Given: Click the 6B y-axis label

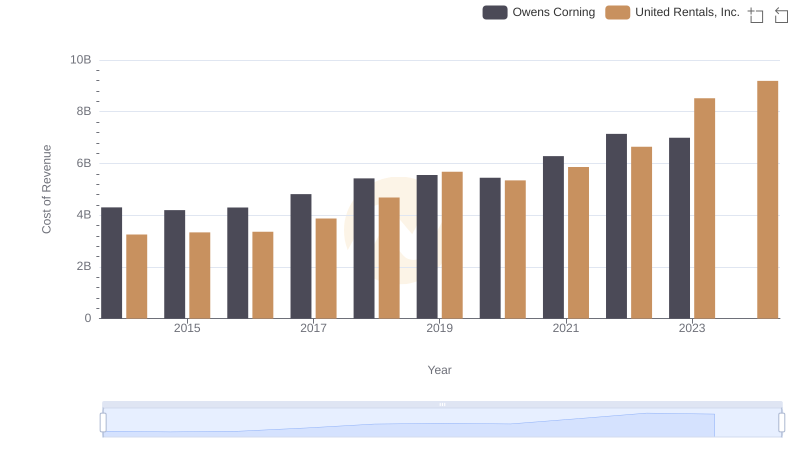Looking at the screenshot, I should coord(84,163).
